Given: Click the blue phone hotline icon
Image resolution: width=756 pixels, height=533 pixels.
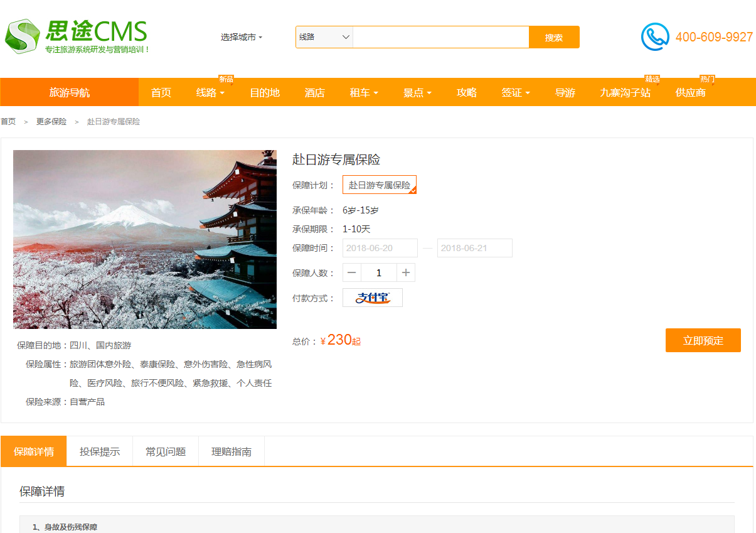Looking at the screenshot, I should point(655,37).
